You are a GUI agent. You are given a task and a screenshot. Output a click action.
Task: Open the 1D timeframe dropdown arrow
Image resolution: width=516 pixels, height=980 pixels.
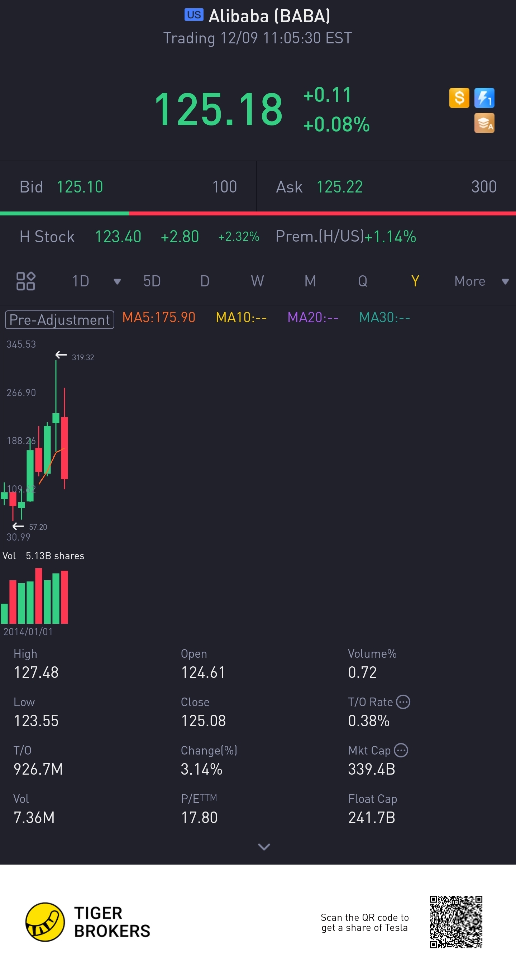[117, 281]
